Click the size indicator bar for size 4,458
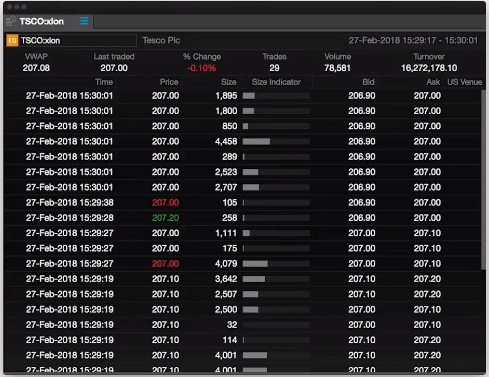Screen dimensions: 489x377 pos(276,142)
